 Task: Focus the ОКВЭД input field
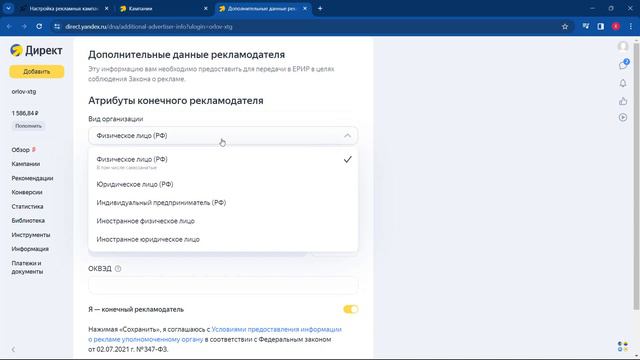point(223,285)
